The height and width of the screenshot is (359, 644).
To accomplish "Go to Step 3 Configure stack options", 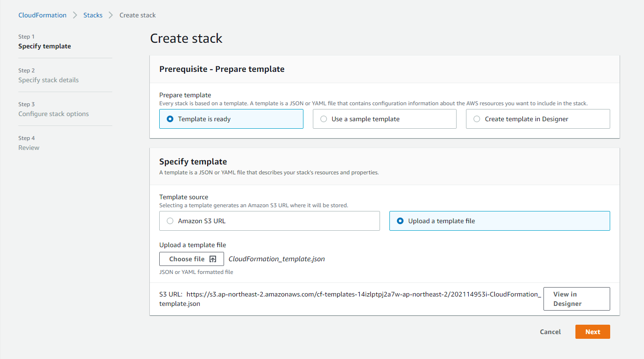I will tap(54, 114).
